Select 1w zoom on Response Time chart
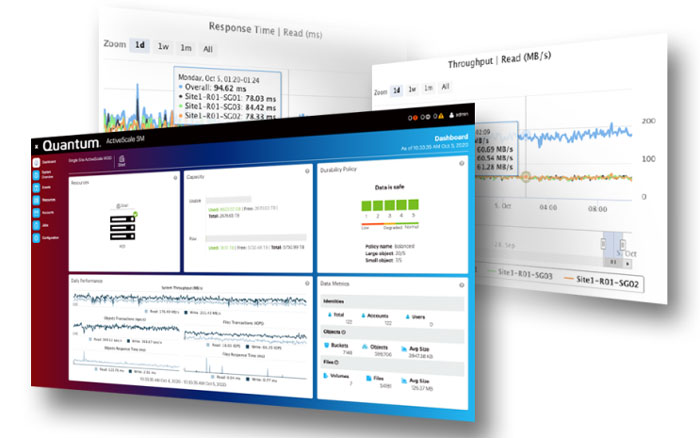Viewport: 700px width, 438px height. coord(163,46)
